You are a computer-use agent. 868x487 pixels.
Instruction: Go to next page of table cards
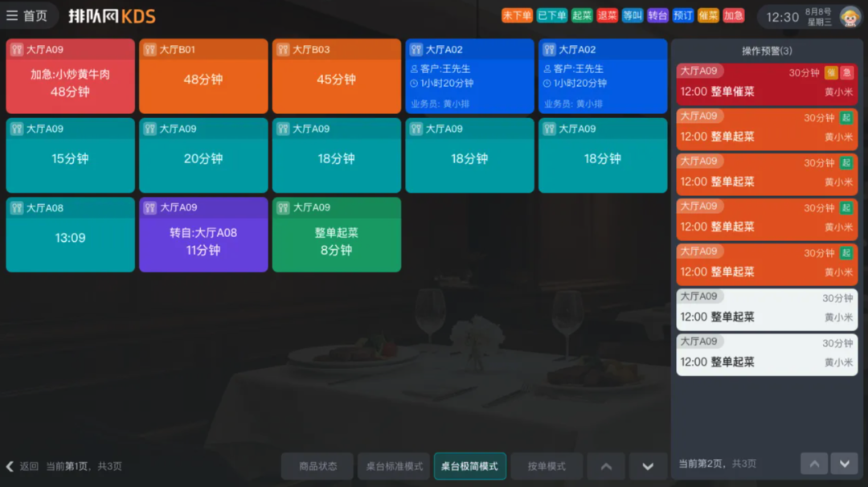[x=647, y=467]
